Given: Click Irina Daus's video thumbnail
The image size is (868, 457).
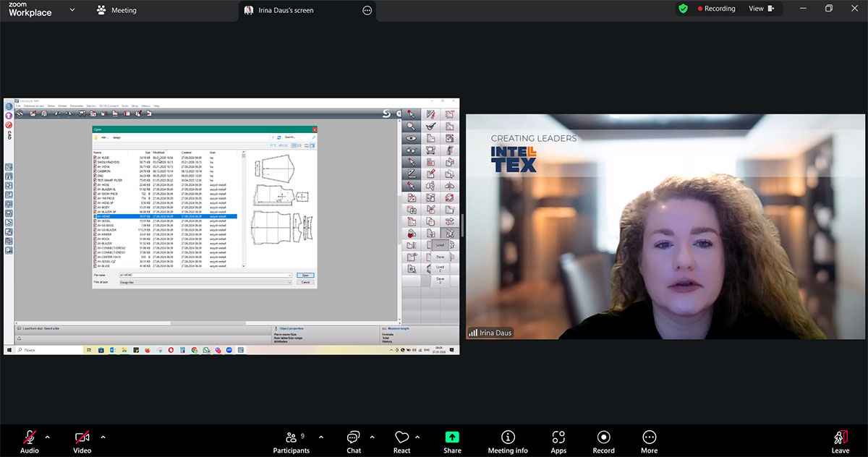Looking at the screenshot, I should 665,226.
